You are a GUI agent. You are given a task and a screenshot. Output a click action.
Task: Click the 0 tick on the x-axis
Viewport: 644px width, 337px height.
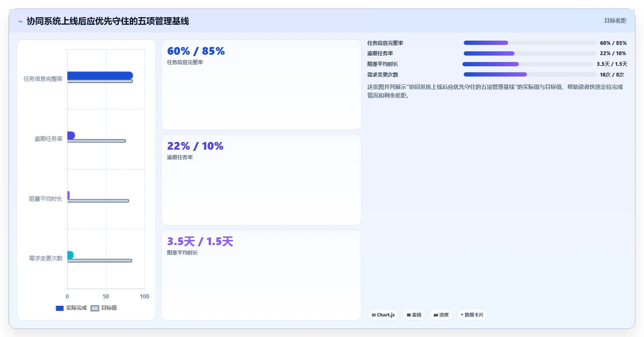[x=67, y=296]
